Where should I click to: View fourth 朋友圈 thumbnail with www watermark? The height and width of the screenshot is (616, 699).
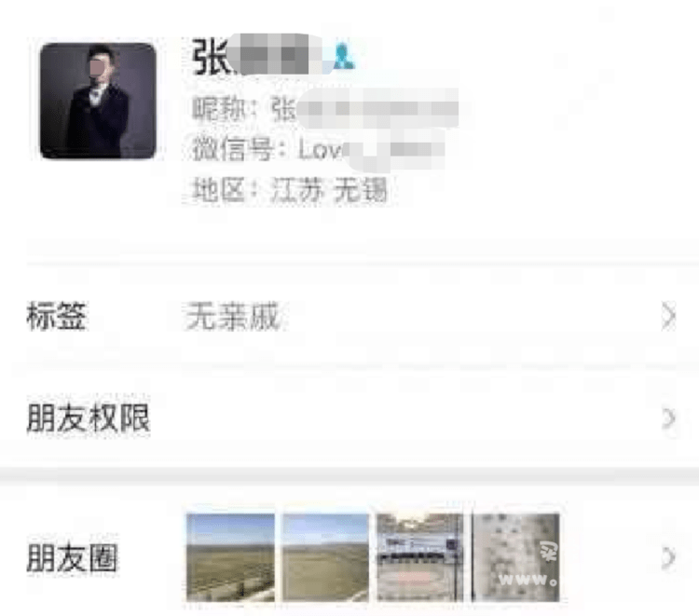pos(515,557)
